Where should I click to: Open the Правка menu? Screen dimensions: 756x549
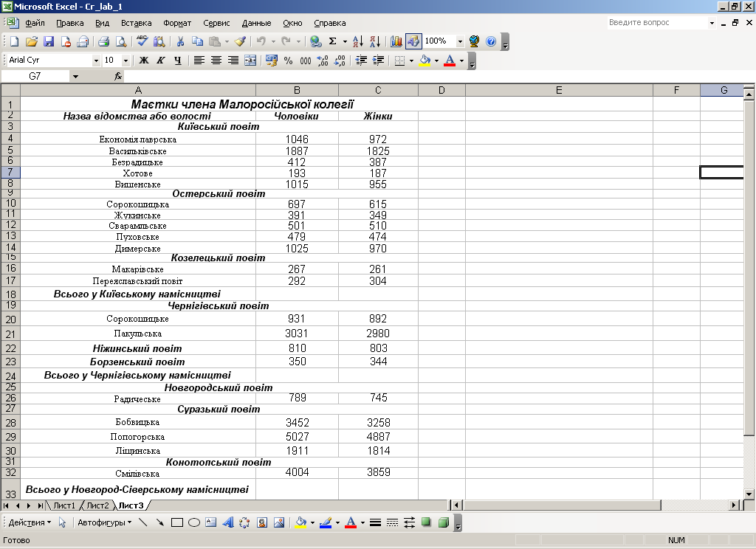[70, 23]
